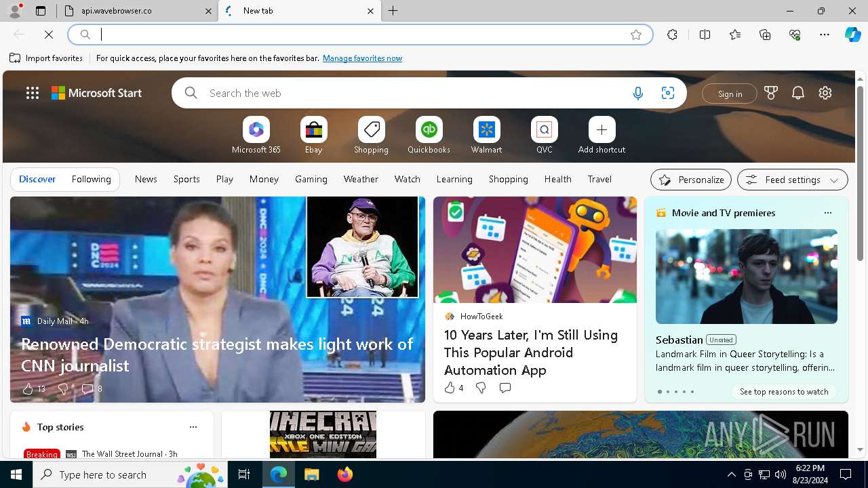Image resolution: width=868 pixels, height=488 pixels.
Task: Open the Windows Start menu
Action: coord(16,474)
